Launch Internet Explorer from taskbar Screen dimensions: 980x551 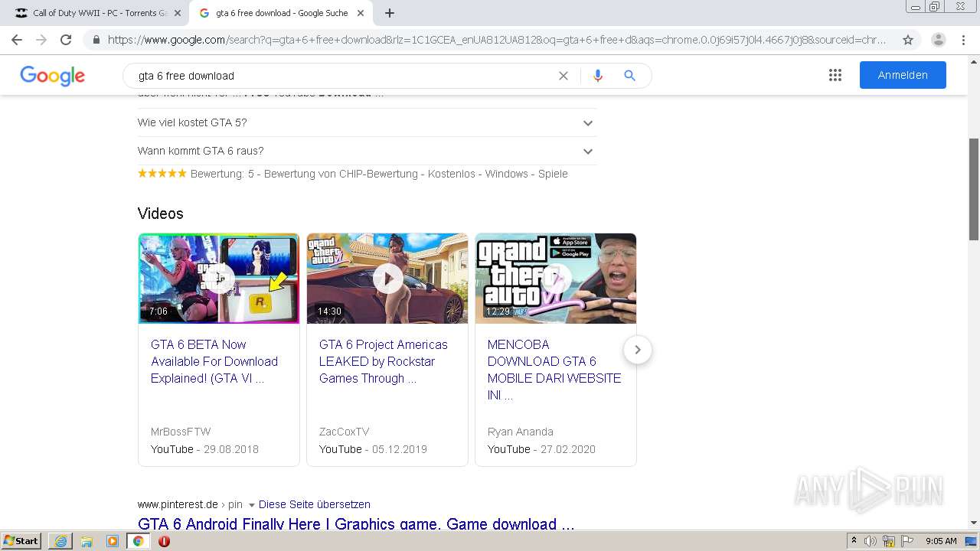(x=60, y=541)
